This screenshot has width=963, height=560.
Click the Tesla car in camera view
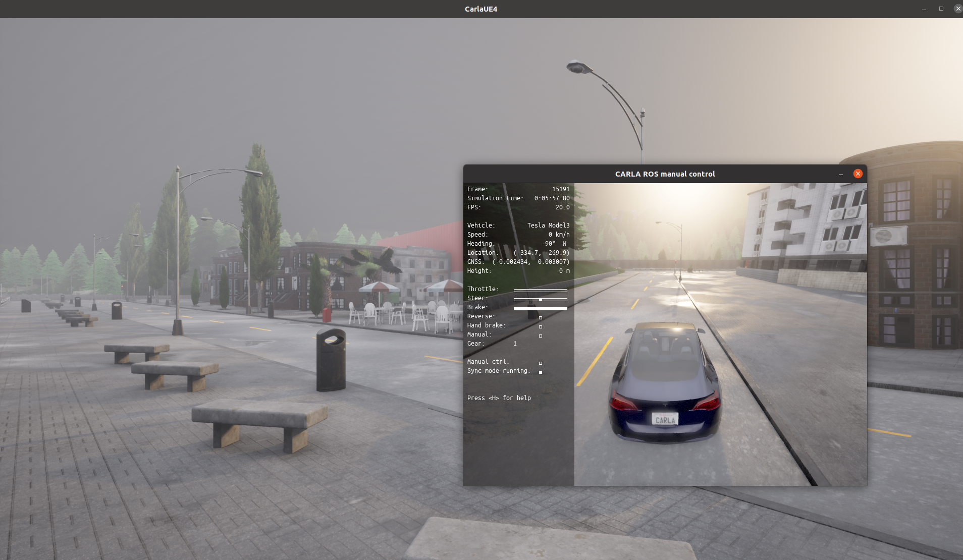[665, 382]
